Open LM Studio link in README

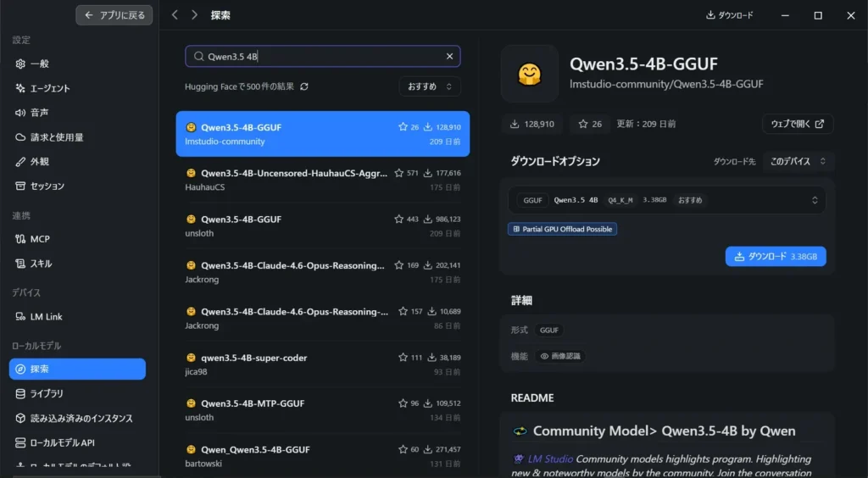pos(551,459)
